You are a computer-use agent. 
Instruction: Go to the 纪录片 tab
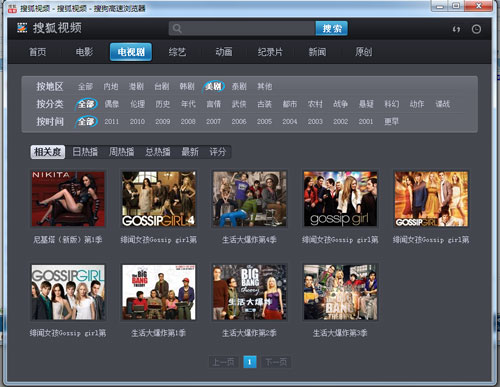tap(270, 52)
